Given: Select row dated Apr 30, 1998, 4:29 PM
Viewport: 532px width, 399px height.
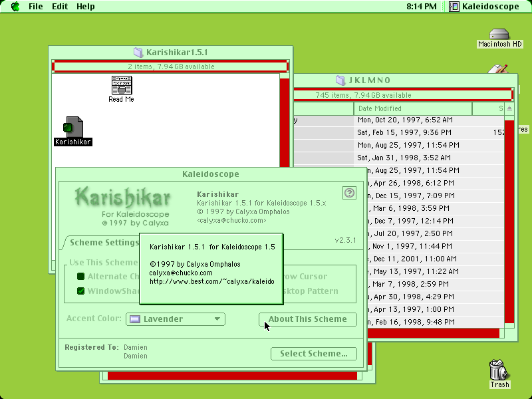Looking at the screenshot, I should (435, 297).
